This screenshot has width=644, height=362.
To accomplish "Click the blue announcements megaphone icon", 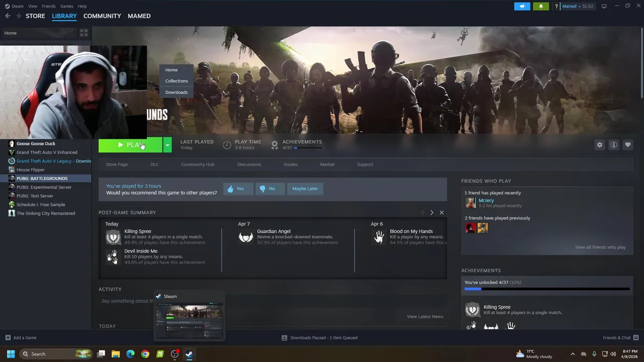I will 522,6.
